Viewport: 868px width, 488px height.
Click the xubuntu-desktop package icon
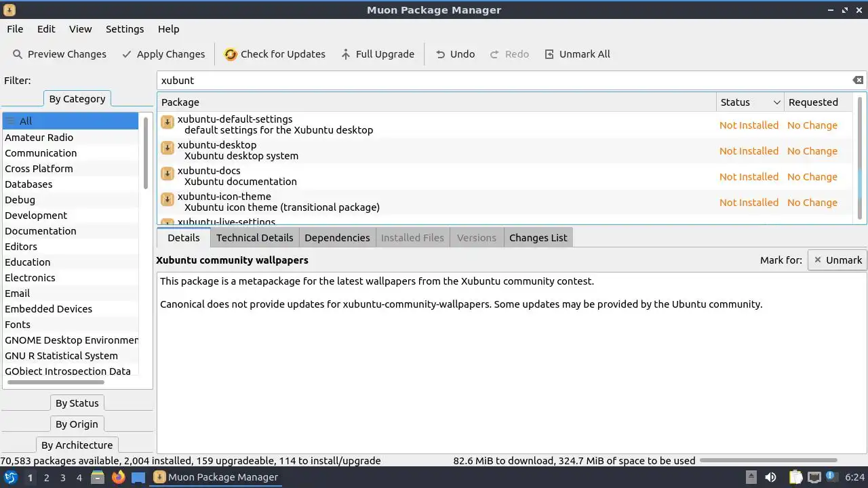(167, 148)
